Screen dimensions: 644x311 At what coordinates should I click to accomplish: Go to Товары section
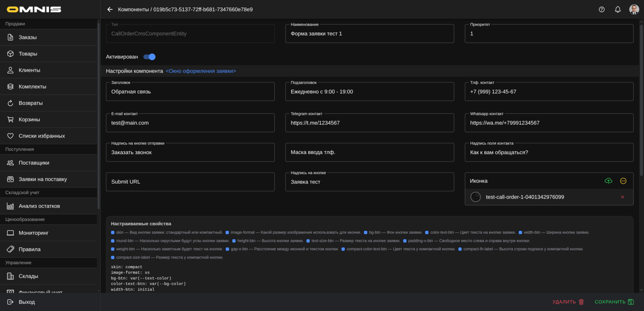28,54
